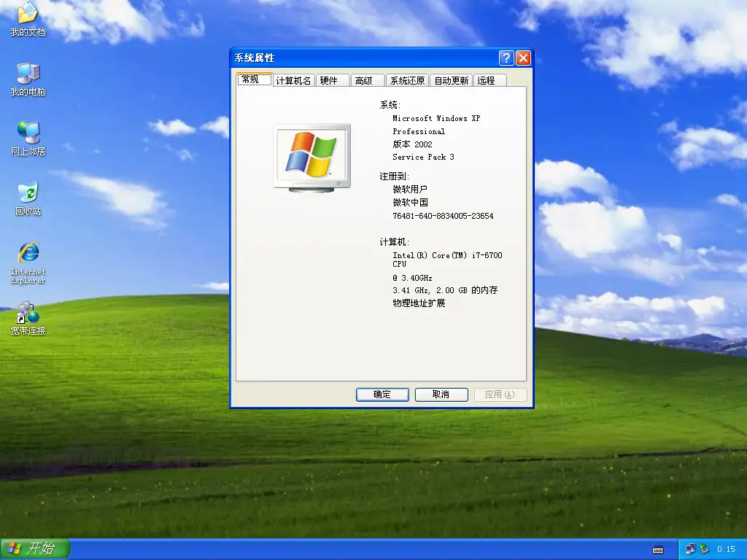Open the 开始 start menu

point(35,548)
